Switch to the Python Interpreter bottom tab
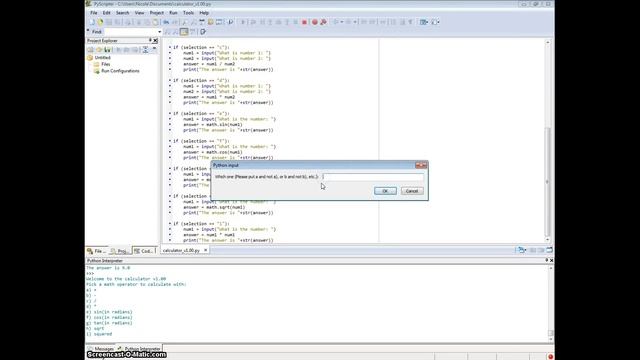640x360 pixels. click(140, 349)
